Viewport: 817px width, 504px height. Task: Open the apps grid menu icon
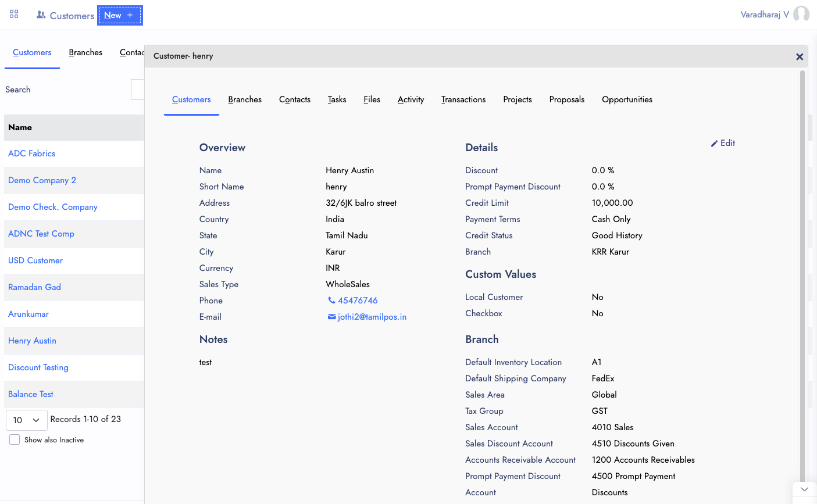point(14,14)
